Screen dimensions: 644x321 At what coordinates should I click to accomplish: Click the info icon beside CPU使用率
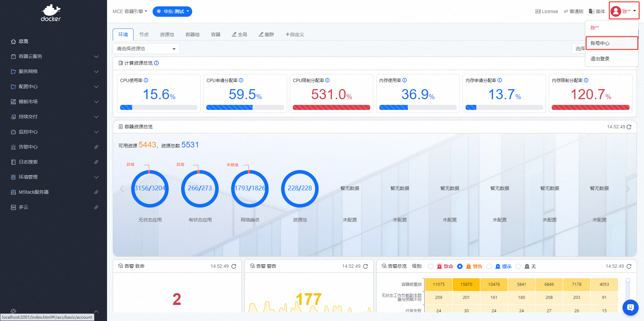pos(146,80)
